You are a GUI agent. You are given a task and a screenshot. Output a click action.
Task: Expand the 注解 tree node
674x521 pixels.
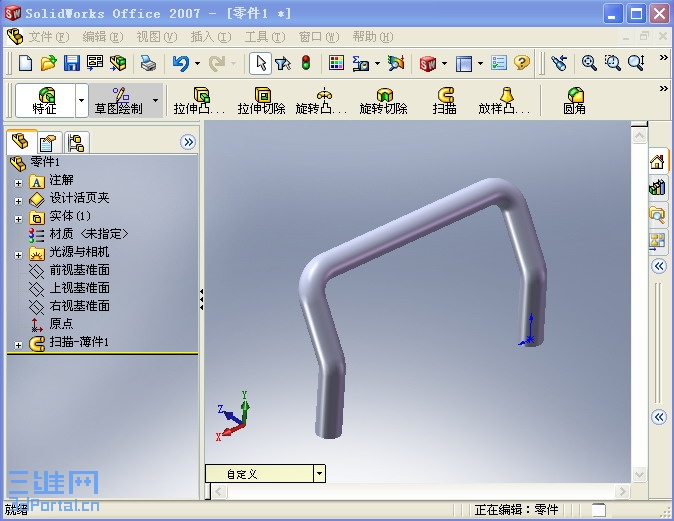point(18,183)
